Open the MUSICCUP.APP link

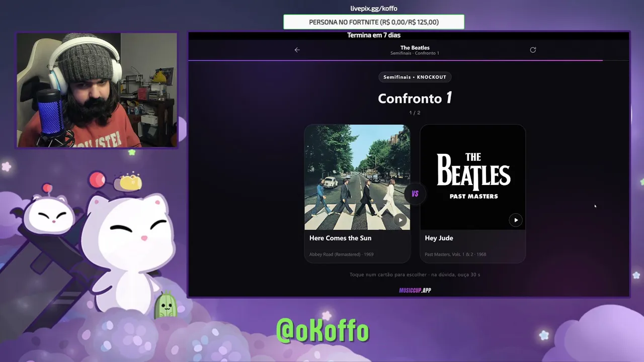(415, 290)
